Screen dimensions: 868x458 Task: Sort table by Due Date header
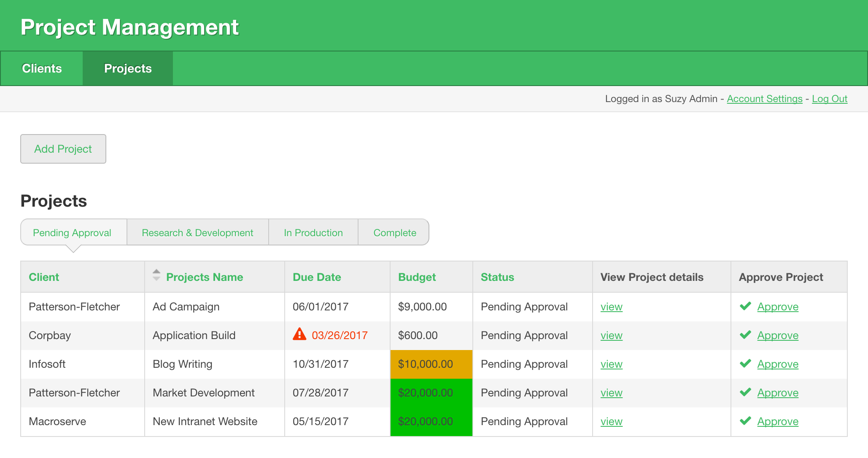(x=317, y=277)
